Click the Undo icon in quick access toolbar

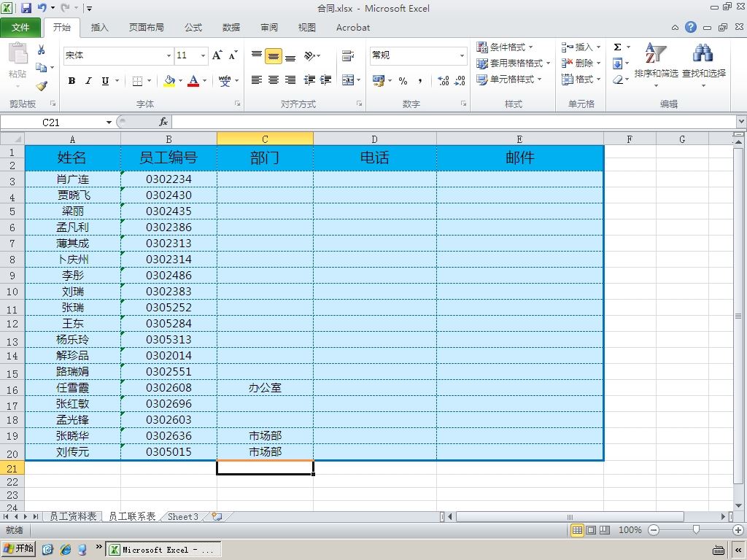coord(42,7)
